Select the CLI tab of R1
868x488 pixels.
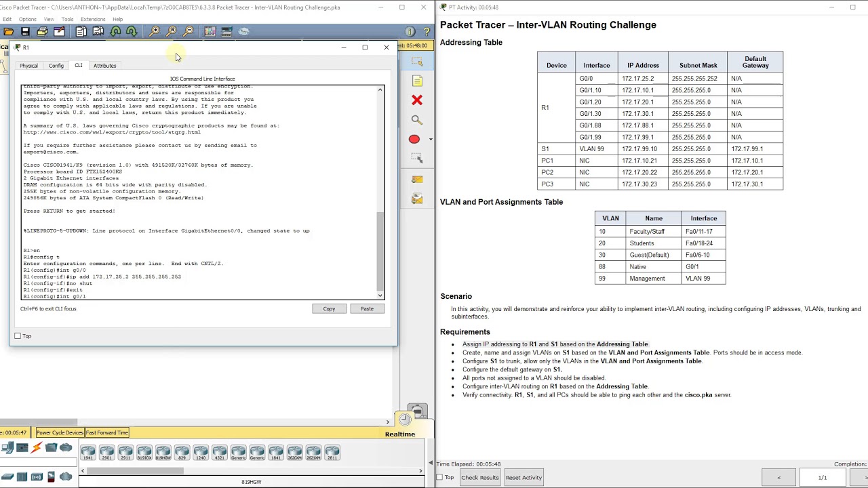tap(79, 66)
